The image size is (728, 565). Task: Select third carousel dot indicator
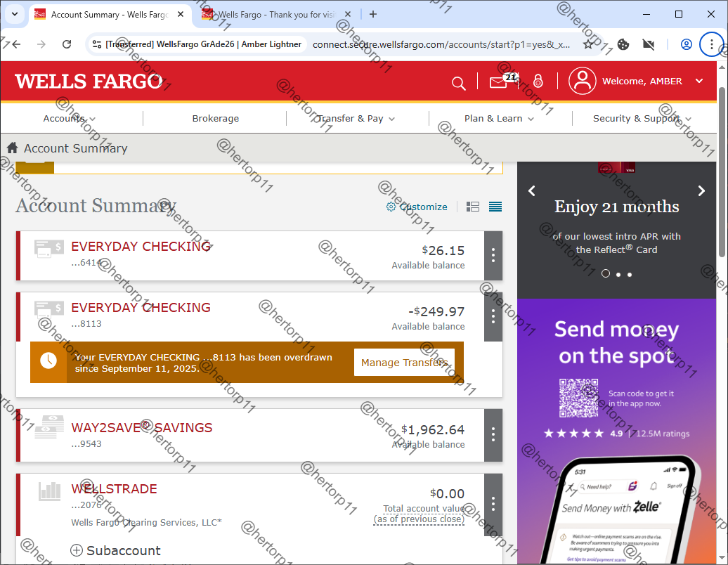(x=630, y=274)
